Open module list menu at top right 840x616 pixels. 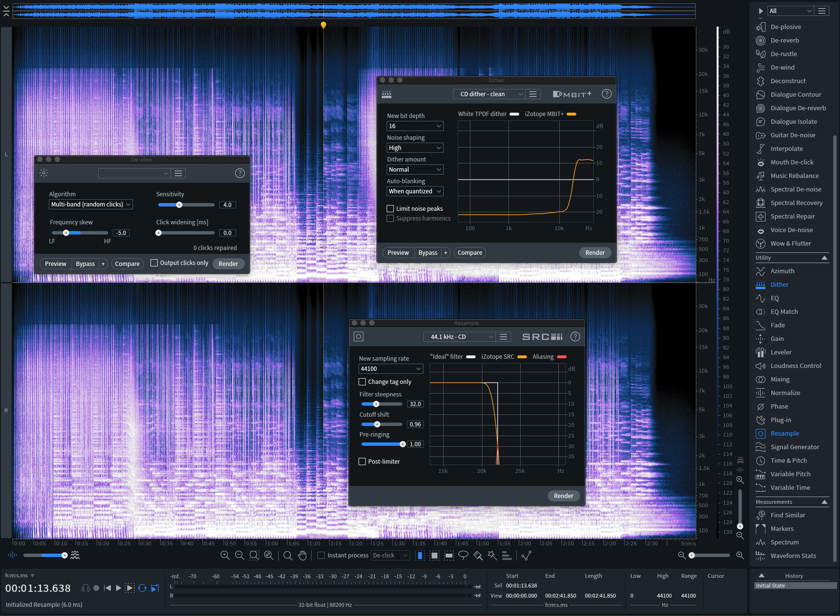tap(822, 11)
